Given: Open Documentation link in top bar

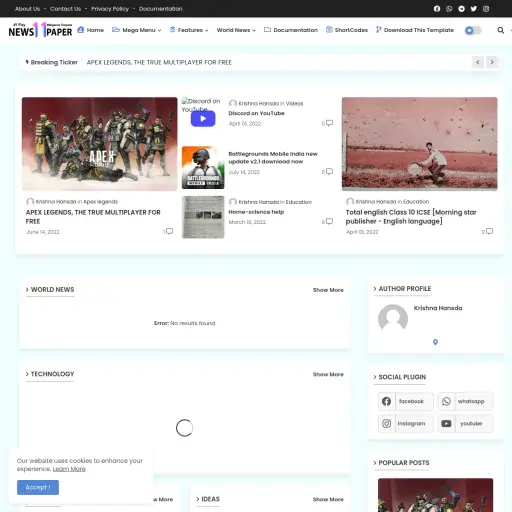Looking at the screenshot, I should click(161, 9).
